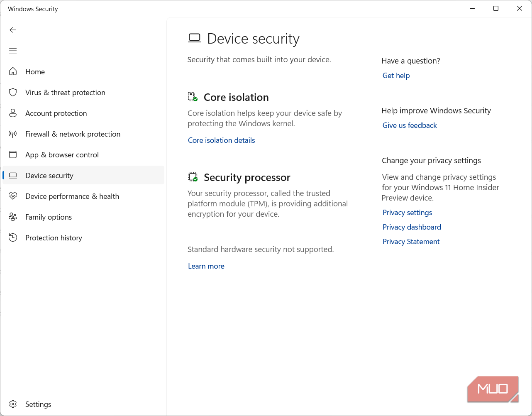Click the Windows Security window title

coord(33,9)
